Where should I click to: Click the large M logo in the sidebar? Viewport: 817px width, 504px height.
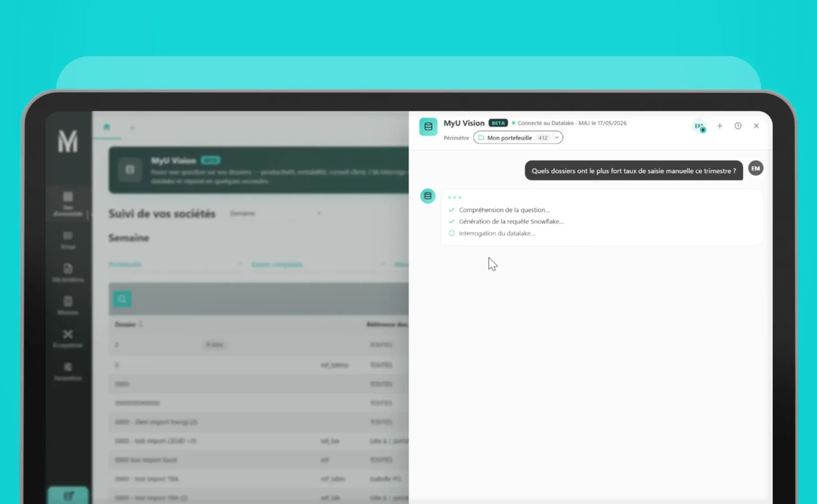68,141
